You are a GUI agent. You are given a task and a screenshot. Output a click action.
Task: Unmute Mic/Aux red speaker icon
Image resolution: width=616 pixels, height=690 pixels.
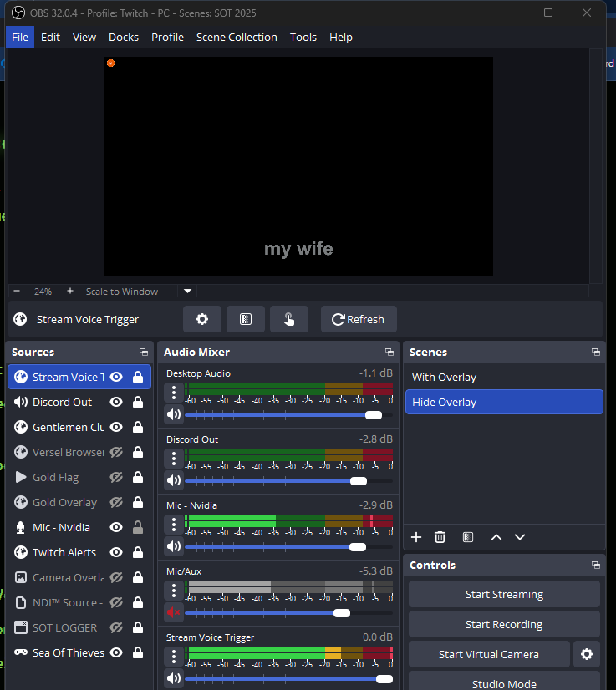pyautogui.click(x=174, y=612)
